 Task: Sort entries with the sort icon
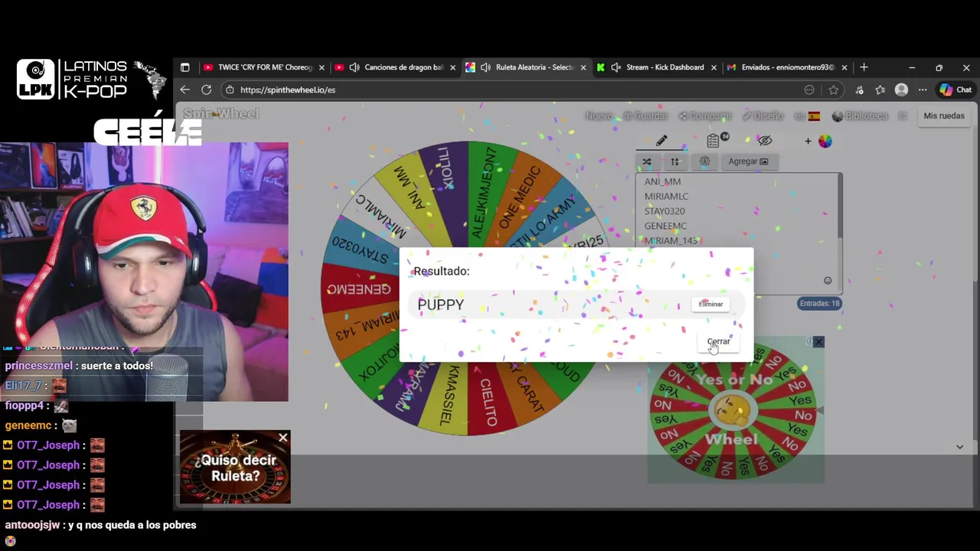[675, 161]
